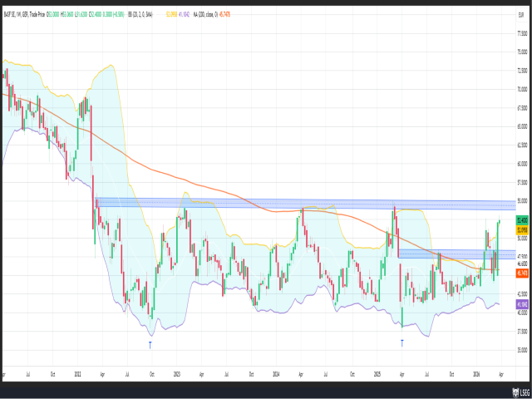This screenshot has width=532, height=399.
Task: Click the purple lower-band value label on price axis
Action: tap(522, 304)
